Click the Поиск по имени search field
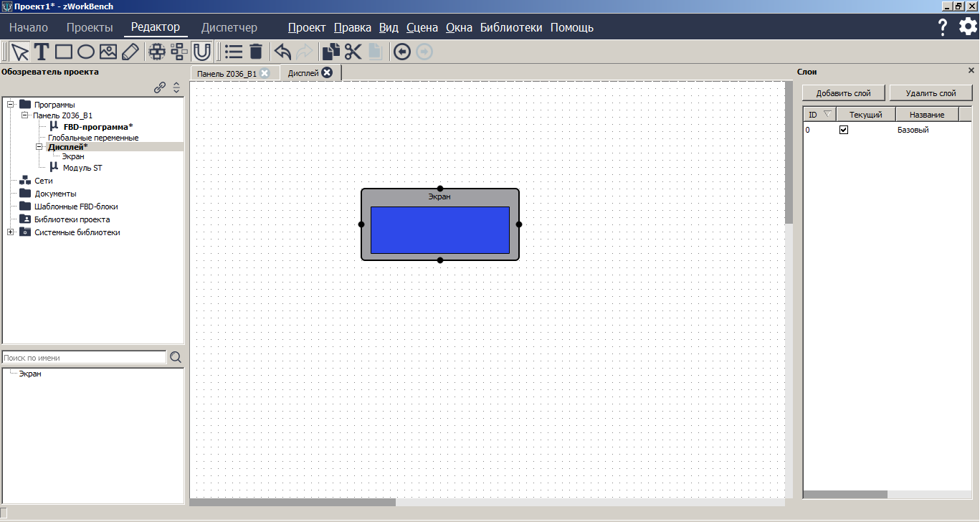 point(84,358)
